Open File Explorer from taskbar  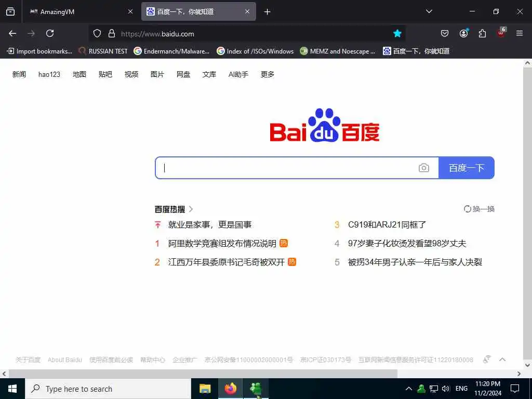point(205,389)
